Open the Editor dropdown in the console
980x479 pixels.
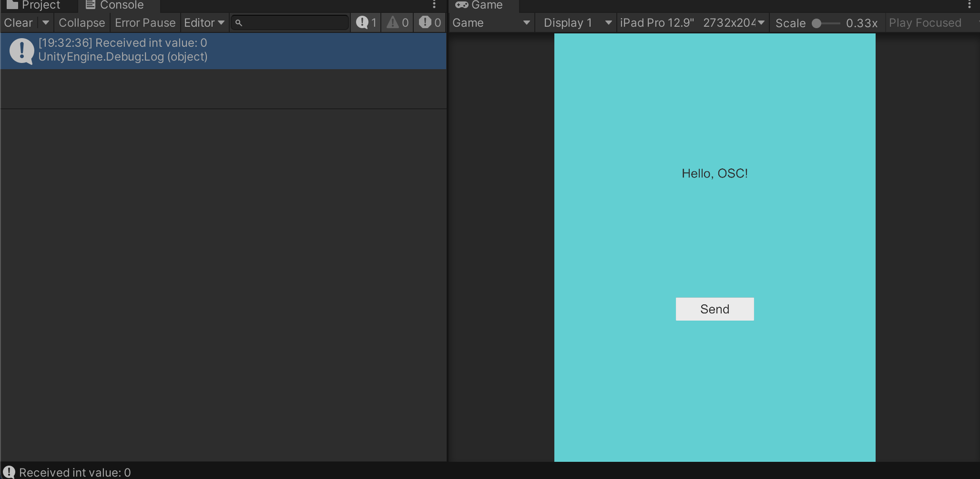[204, 23]
